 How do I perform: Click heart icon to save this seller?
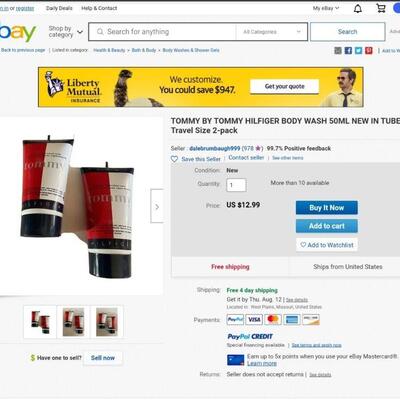[174, 159]
